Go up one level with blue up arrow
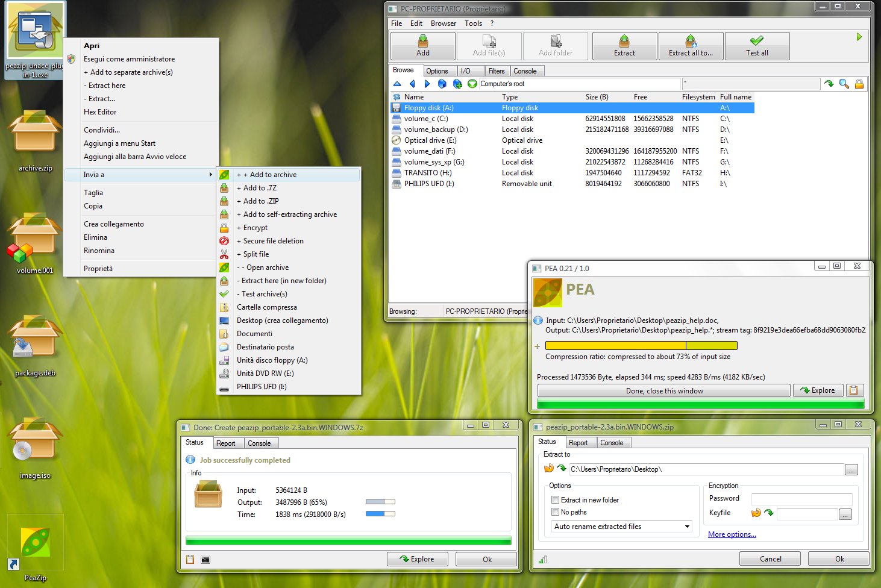This screenshot has width=881, height=588. [397, 84]
